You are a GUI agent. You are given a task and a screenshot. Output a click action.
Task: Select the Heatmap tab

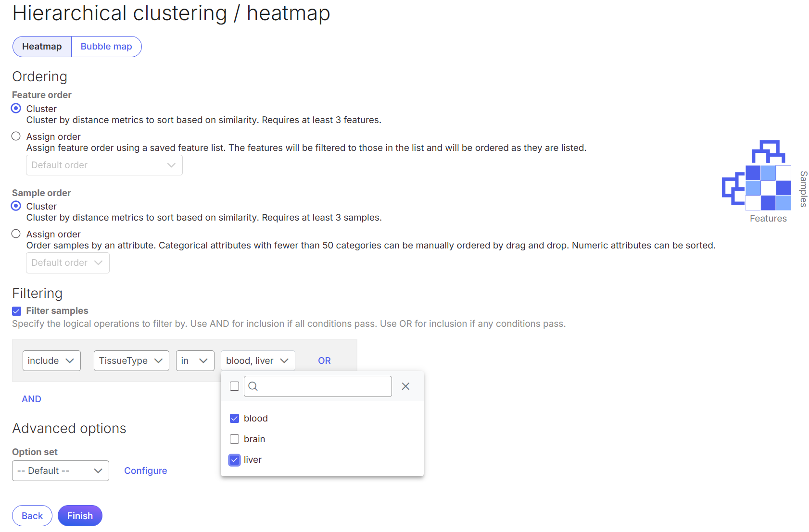[x=42, y=47]
